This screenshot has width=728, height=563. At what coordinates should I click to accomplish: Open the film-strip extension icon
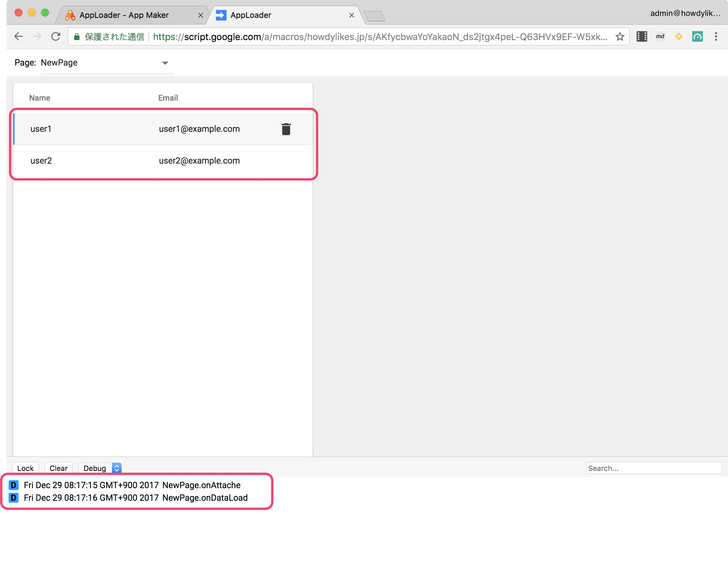[642, 36]
